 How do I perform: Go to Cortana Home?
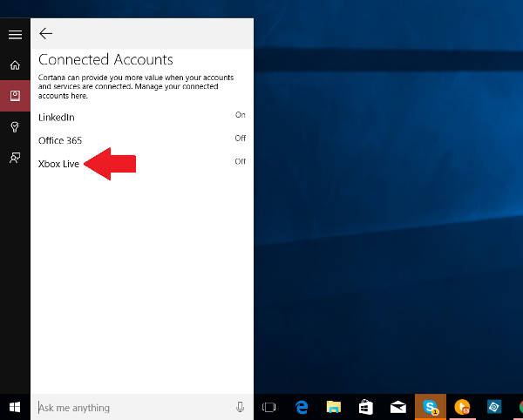15,64
